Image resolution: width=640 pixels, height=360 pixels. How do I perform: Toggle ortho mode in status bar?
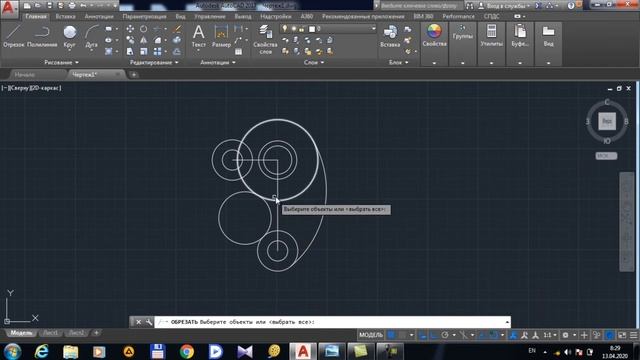pyautogui.click(x=434, y=335)
